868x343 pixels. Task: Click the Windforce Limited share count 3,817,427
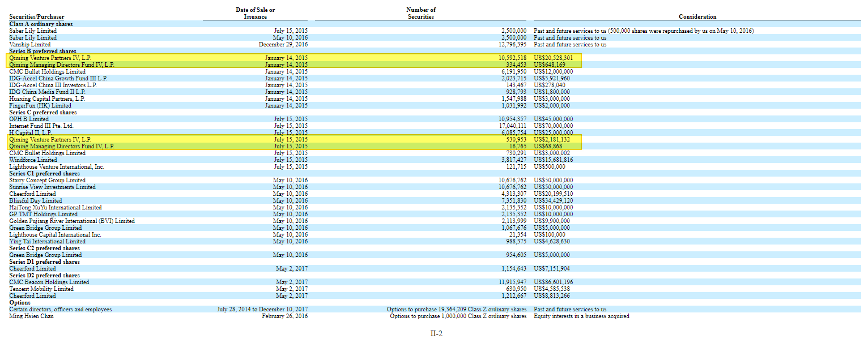coord(514,160)
